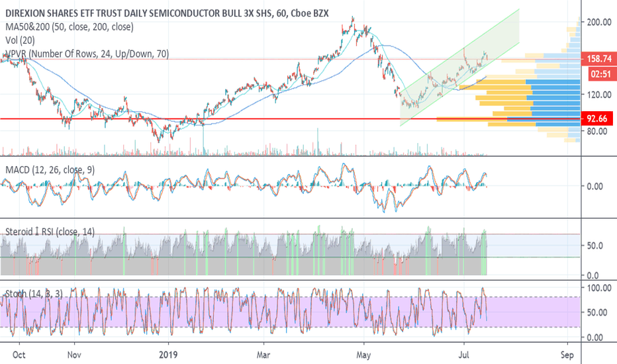
Task: Click the Stoch 100.00 axis value
Action: pos(599,288)
